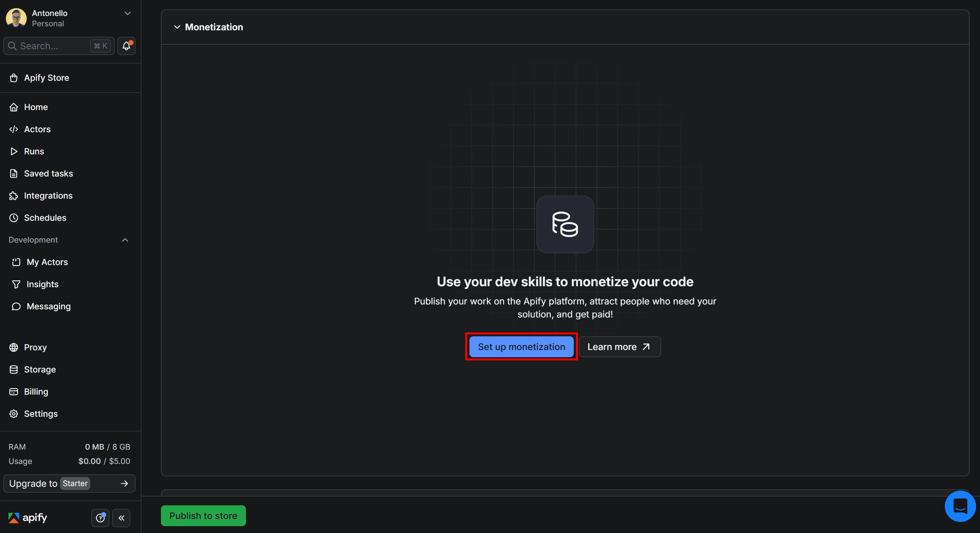
Task: Open the account switcher chevron next to Antonello
Action: point(127,13)
